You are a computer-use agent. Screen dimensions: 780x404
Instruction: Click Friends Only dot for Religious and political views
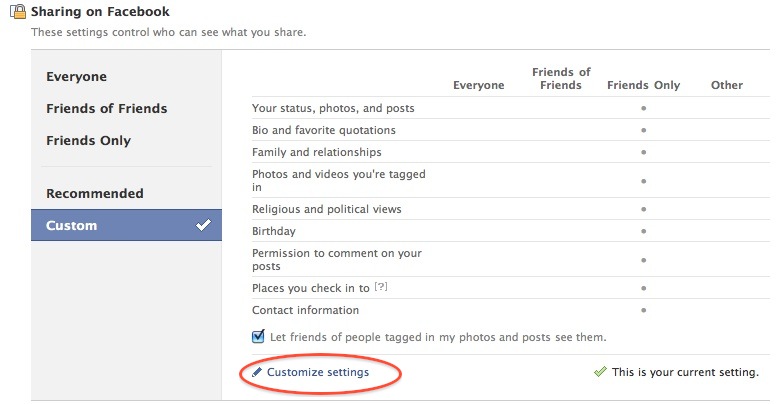coord(644,209)
